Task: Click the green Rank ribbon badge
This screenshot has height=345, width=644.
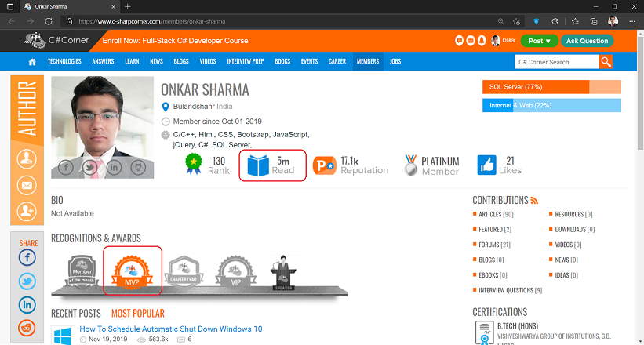Action: [194, 163]
